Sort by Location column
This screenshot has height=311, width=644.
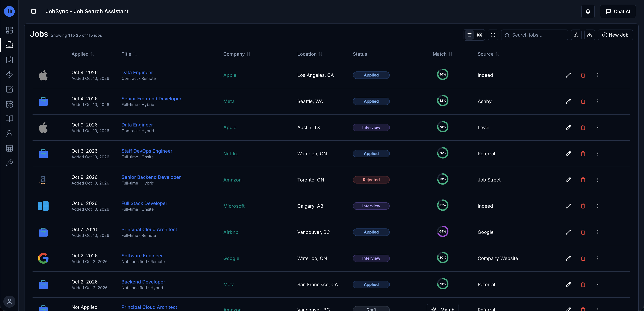click(310, 54)
